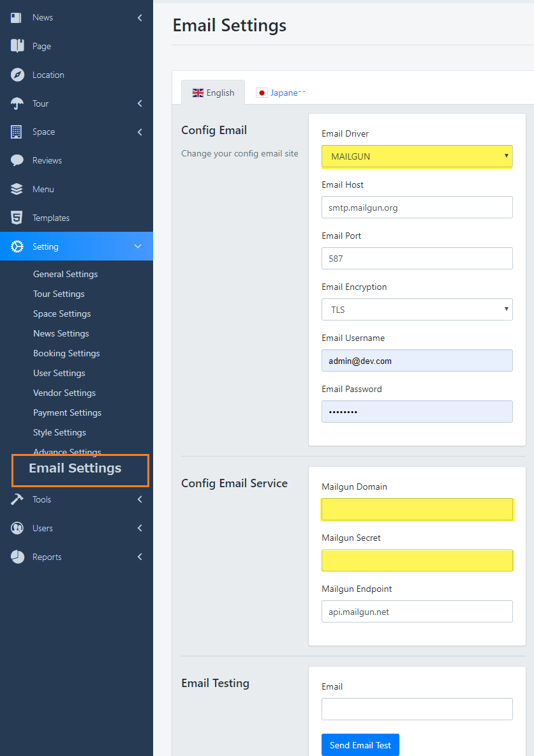This screenshot has height=756, width=534.
Task: Click the Templates HTML5 icon
Action: pos(17,218)
